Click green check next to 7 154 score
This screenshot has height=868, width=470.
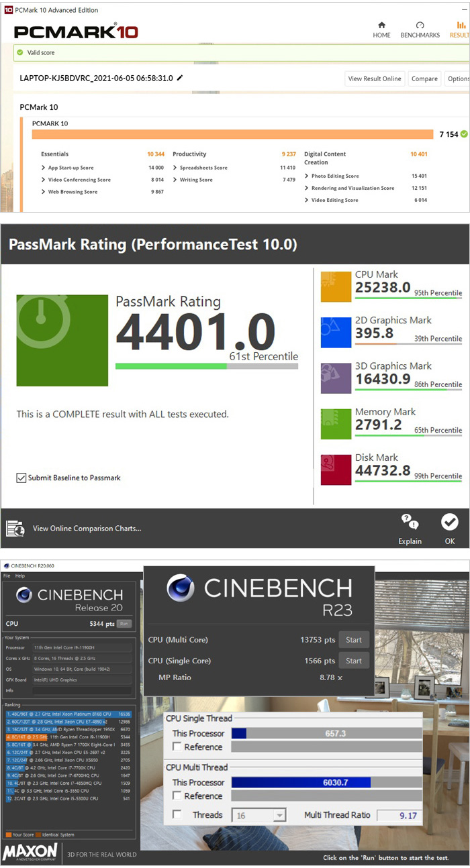coord(464,134)
